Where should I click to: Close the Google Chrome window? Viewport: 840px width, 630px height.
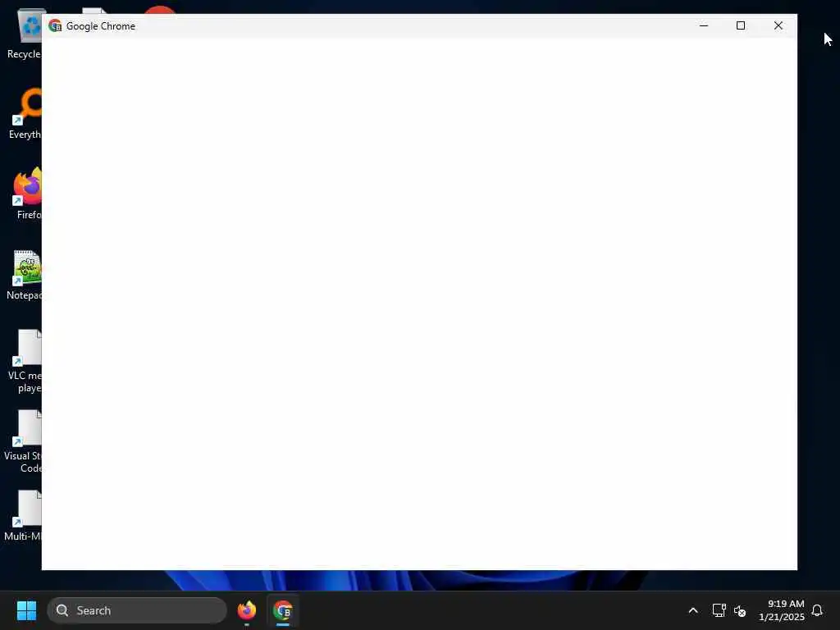[x=778, y=25]
